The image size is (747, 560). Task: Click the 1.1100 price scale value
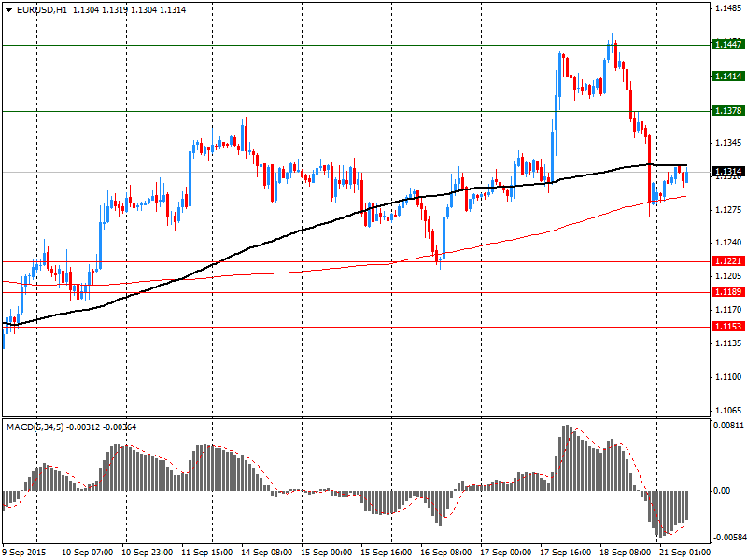(x=728, y=377)
